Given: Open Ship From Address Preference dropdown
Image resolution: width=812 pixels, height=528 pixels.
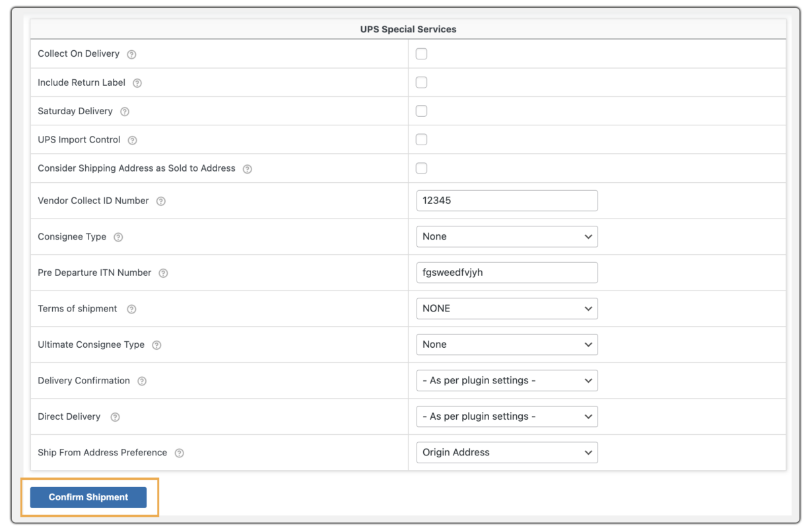Looking at the screenshot, I should click(x=507, y=452).
